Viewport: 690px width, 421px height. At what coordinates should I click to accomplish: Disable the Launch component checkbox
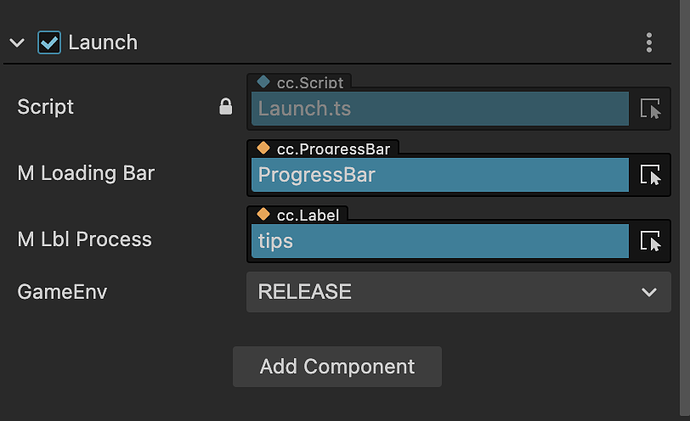48,42
